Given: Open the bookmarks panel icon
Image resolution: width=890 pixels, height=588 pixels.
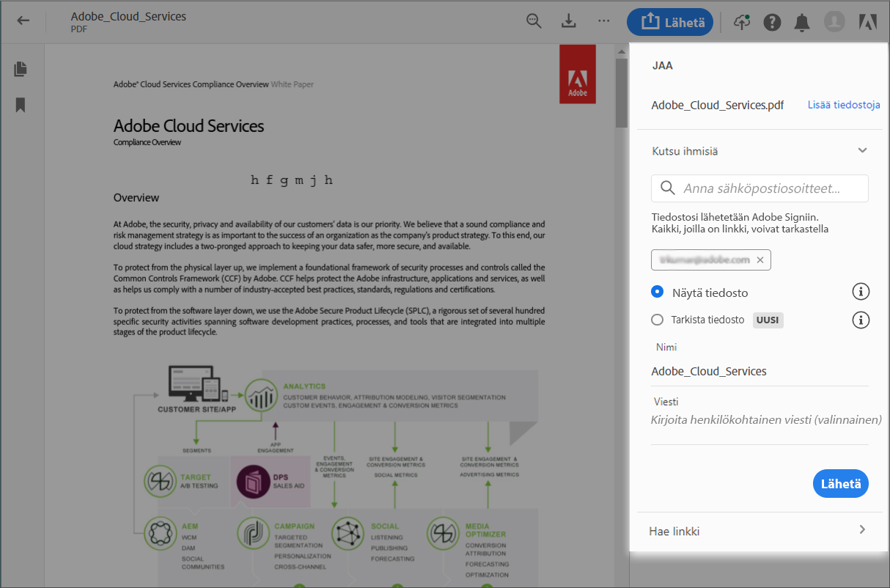Looking at the screenshot, I should [x=21, y=106].
